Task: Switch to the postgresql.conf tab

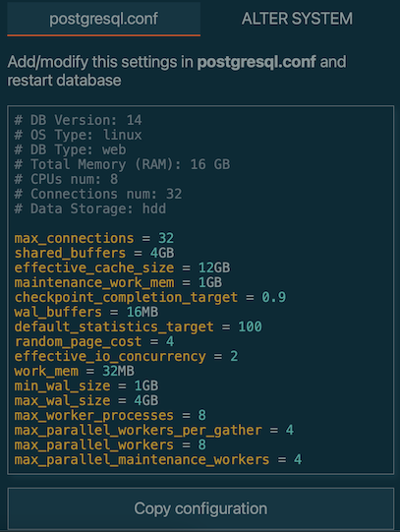Action: click(x=104, y=19)
